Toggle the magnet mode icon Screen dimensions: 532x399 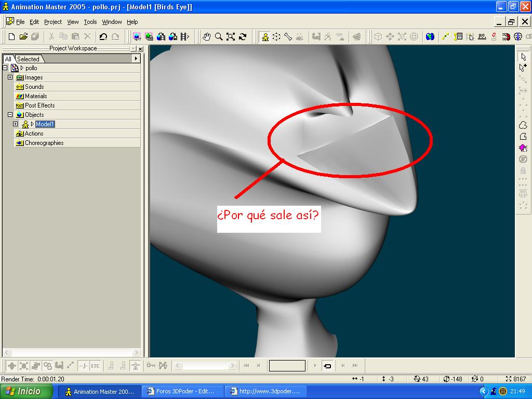point(506,37)
